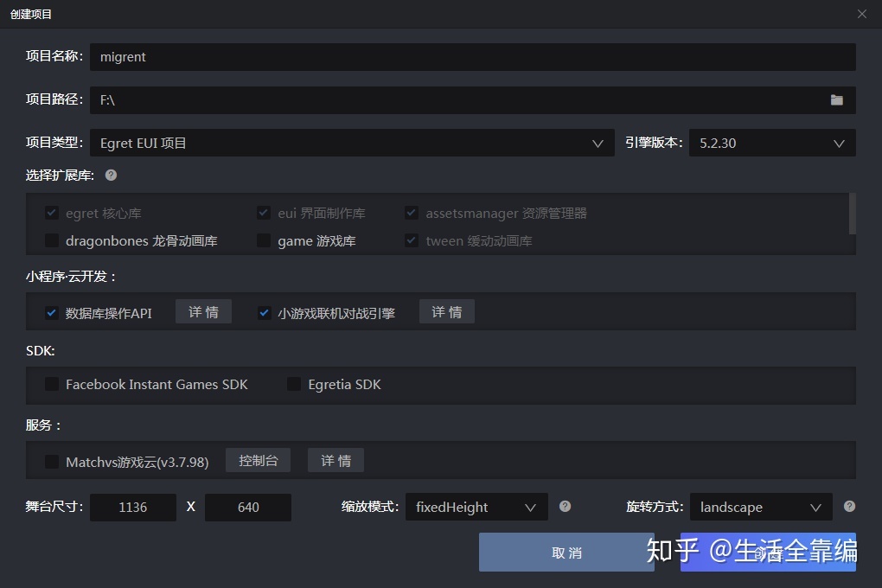Screen dimensions: 882x588
Task: Enable the dragonbones 龙骨动画库 checkbox
Action: [51, 240]
